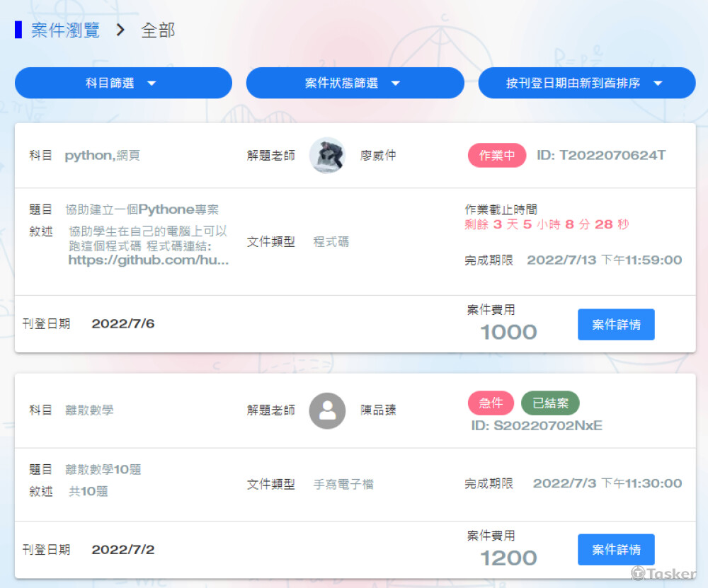708x588 pixels.
Task: Click the blue bar beside 案件瀏覽
Action: click(18, 30)
